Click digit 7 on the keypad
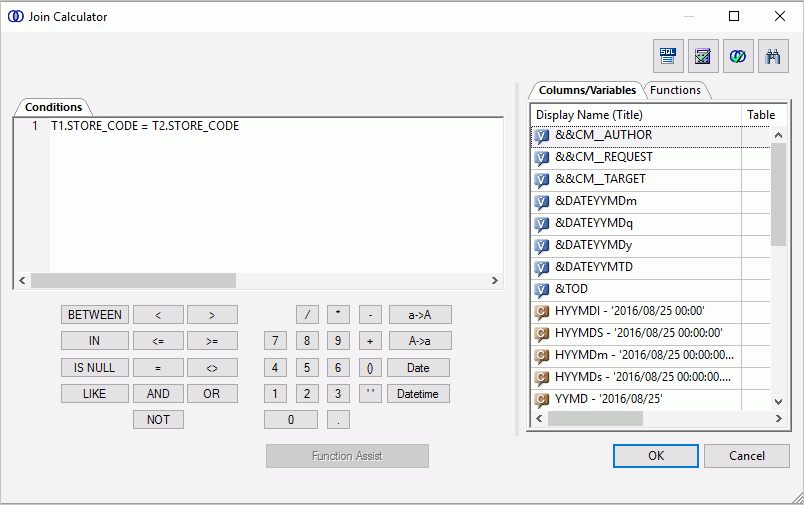 pyautogui.click(x=275, y=341)
